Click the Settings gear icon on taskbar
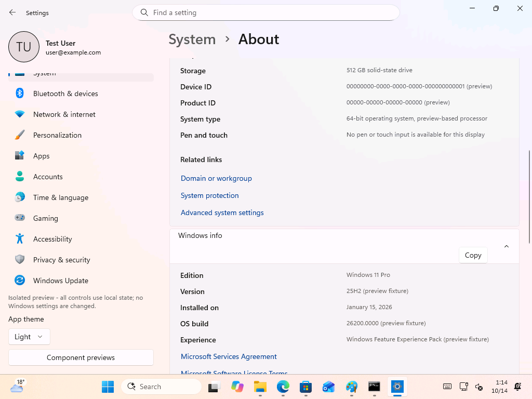Viewport: 532px width, 399px height. [397, 387]
